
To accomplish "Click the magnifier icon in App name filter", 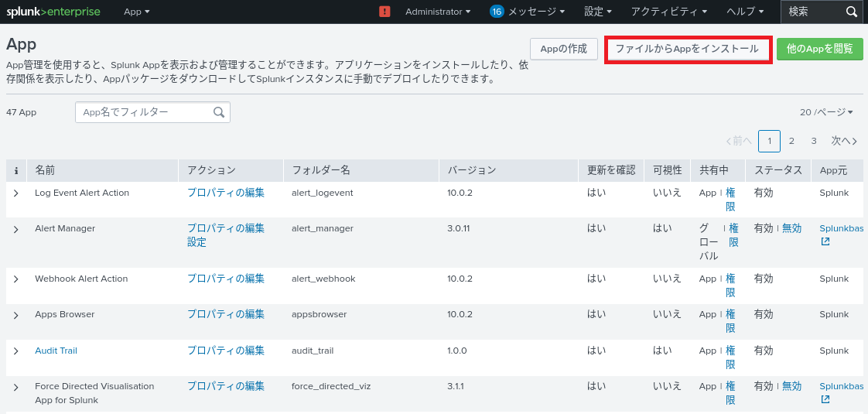I will (x=220, y=112).
